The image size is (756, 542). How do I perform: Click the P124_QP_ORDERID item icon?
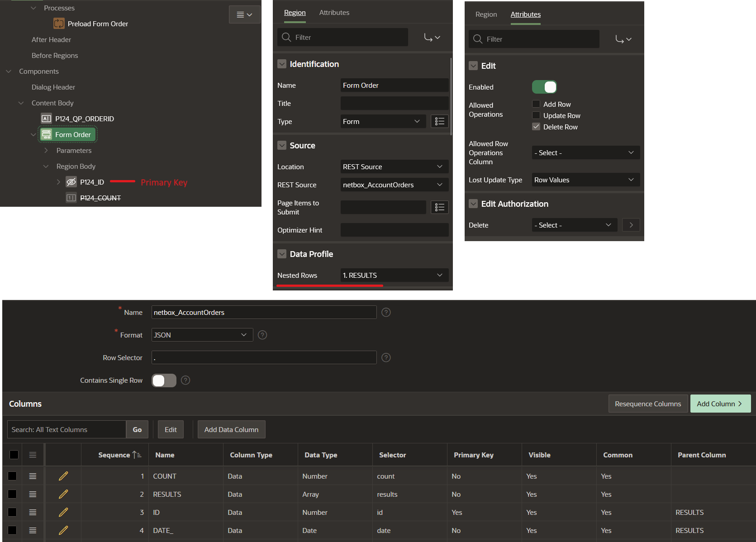click(x=46, y=119)
